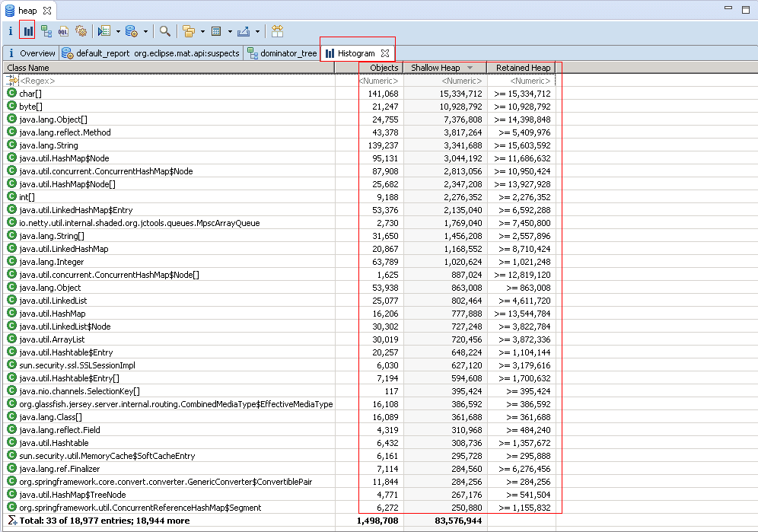Screen dimensions: 758x532
Task: Click the find object magnifier icon
Action: (x=164, y=31)
